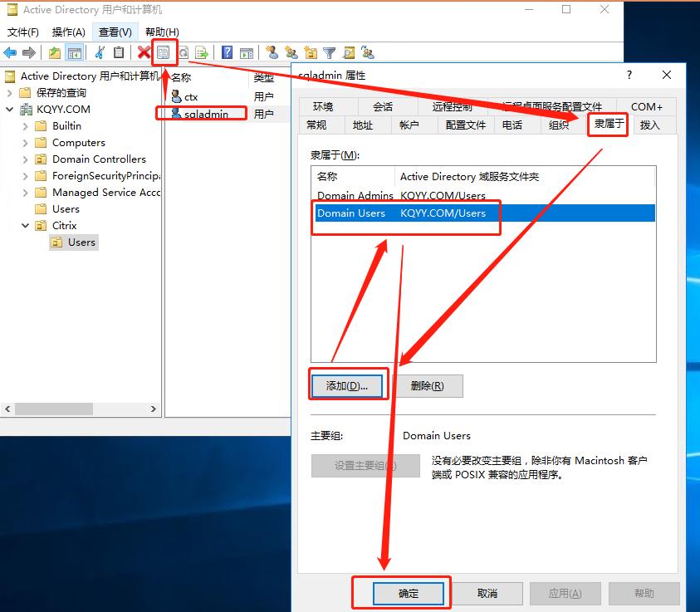Expand the Domain Controllers node
This screenshot has width=700, height=612.
[26, 159]
